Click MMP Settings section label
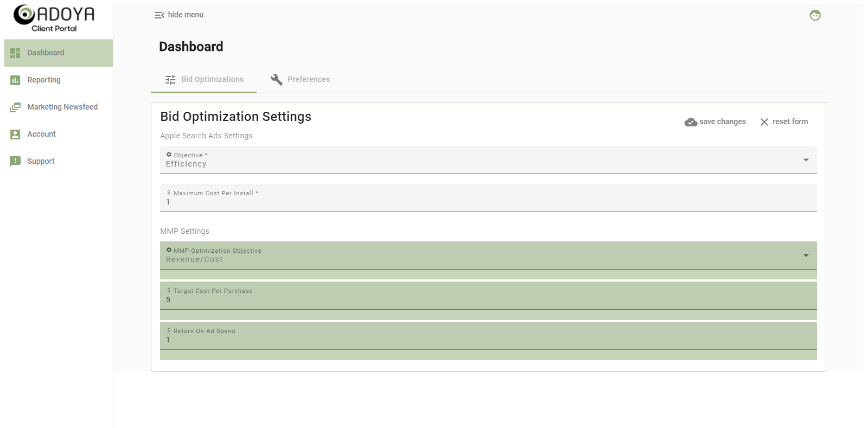 click(x=184, y=232)
